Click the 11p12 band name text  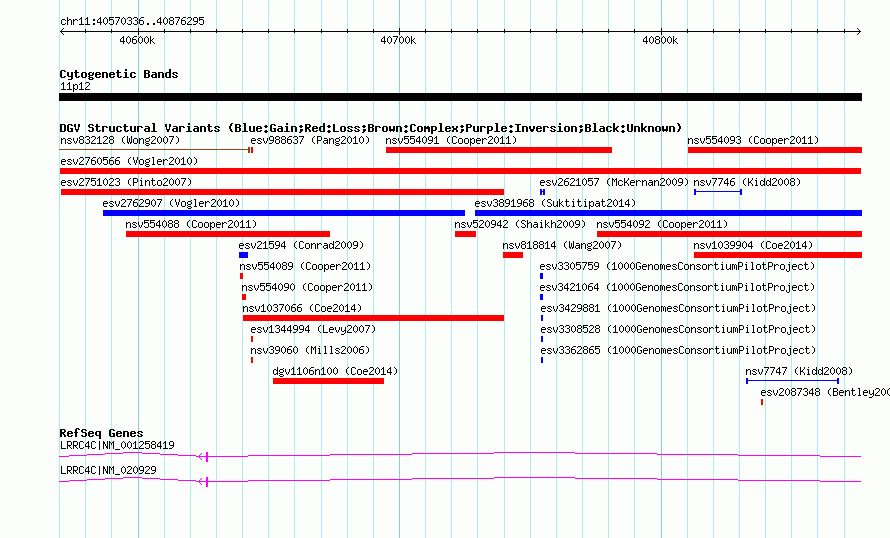[x=75, y=86]
